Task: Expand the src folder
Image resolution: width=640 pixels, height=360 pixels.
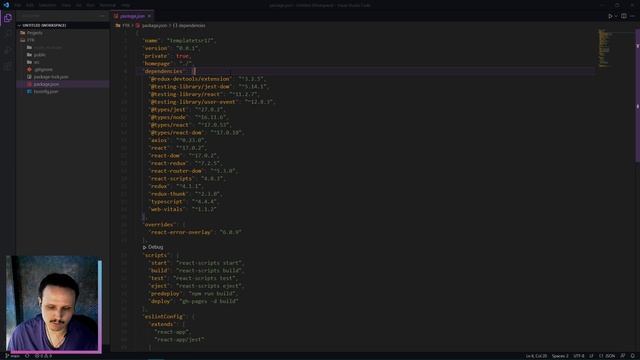Action: pos(62,62)
